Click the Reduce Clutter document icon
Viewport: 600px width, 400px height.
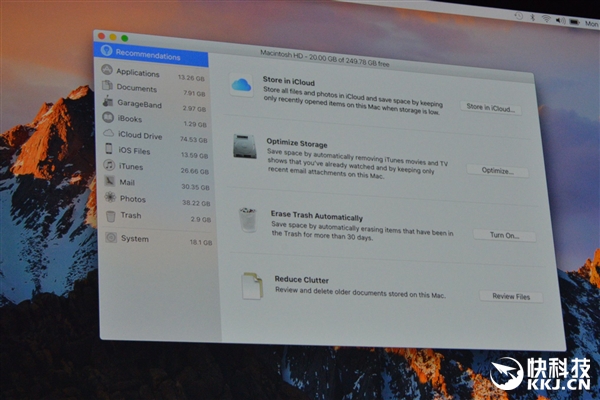(252, 286)
